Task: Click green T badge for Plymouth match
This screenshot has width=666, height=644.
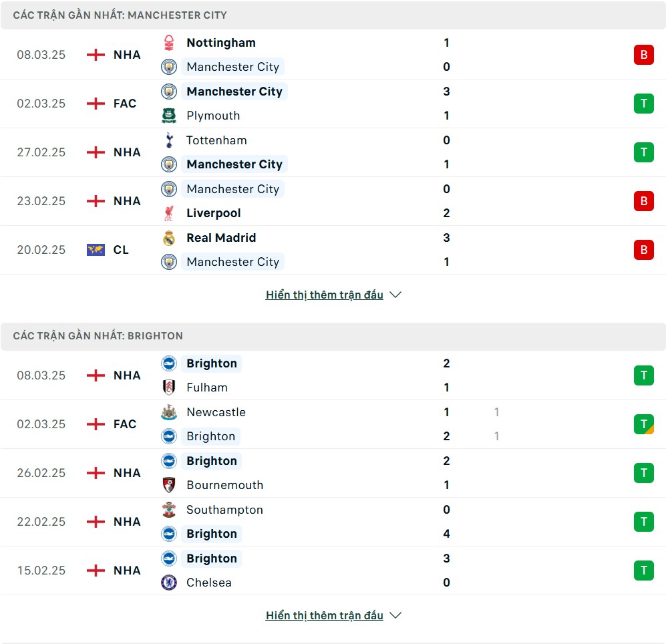Action: 643,104
